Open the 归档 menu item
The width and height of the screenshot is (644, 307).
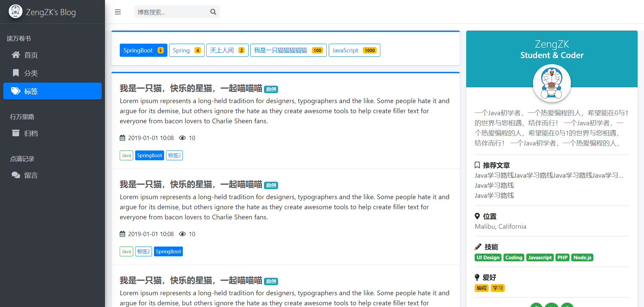[x=52, y=133]
